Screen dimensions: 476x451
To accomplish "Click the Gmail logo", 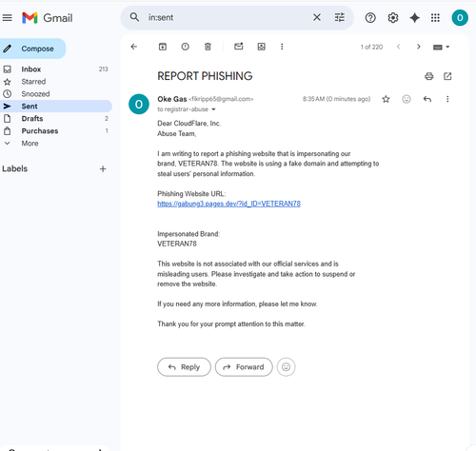I will pyautogui.click(x=48, y=18).
